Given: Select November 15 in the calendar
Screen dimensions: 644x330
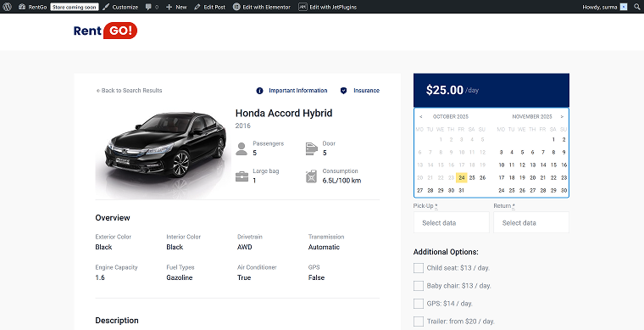Looking at the screenshot, I should [x=553, y=165].
